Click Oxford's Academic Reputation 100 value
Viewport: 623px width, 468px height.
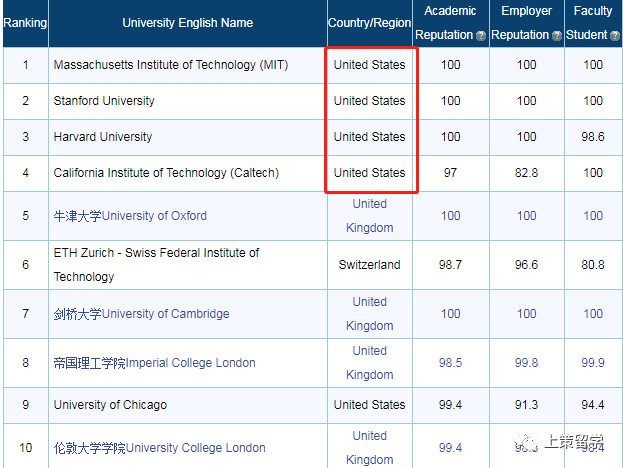coord(450,216)
